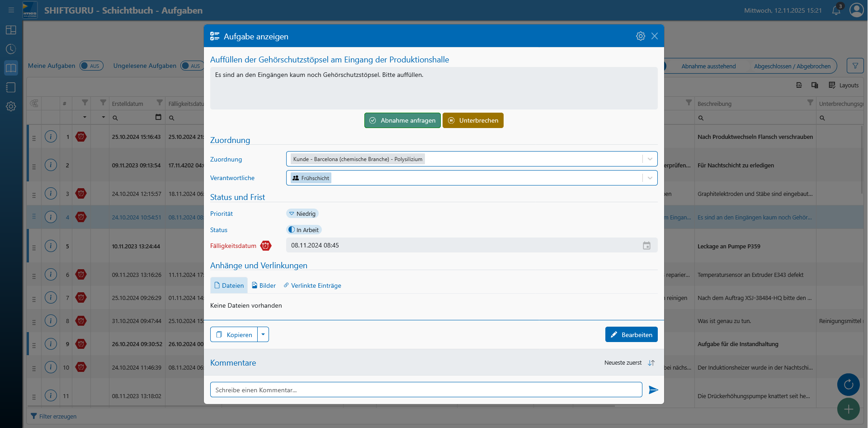Switch to Verlinkte Einträge tab

tap(312, 285)
